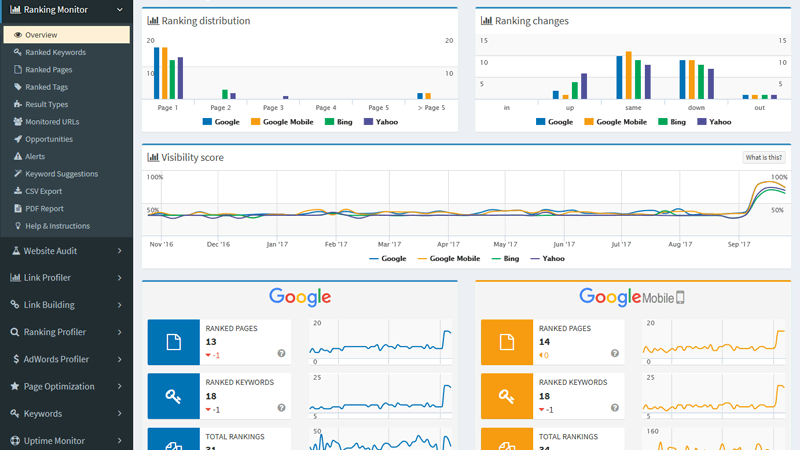Click the page icon beside Ranked Pages
The height and width of the screenshot is (450, 800).
18,69
